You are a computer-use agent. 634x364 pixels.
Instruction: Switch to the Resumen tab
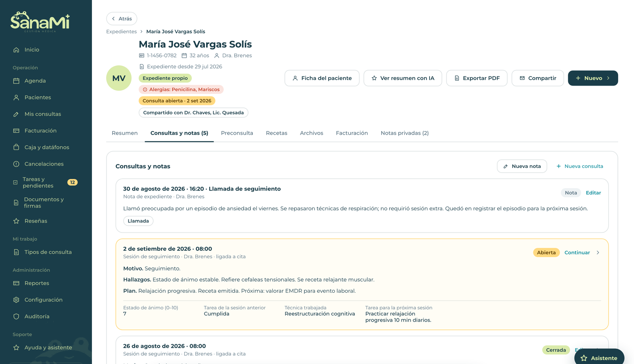click(x=125, y=133)
